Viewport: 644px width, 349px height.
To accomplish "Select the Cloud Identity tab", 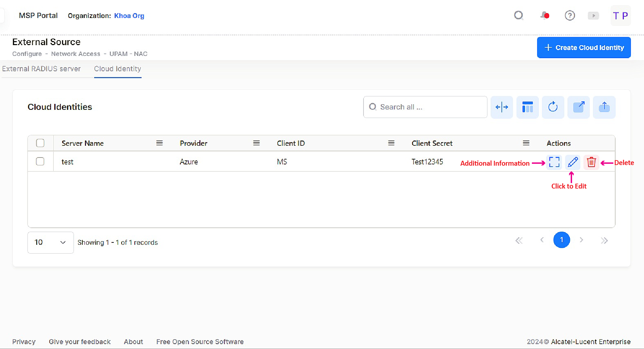I will click(x=118, y=69).
